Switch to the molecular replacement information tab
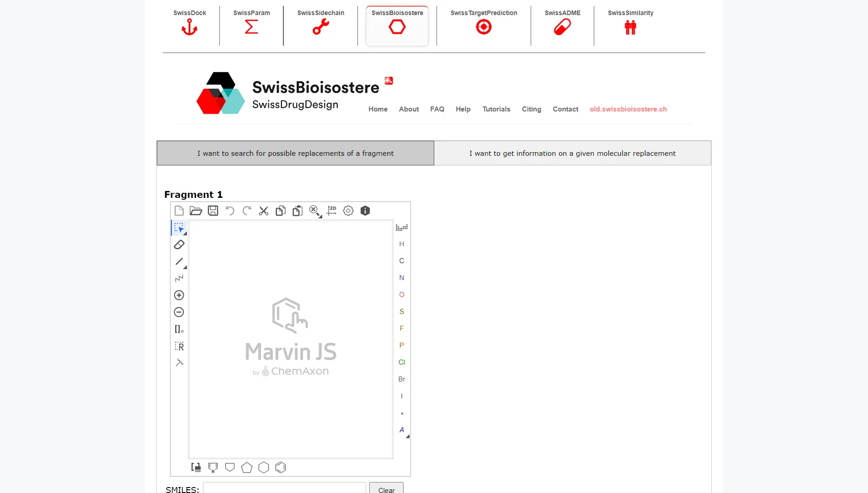 click(572, 153)
